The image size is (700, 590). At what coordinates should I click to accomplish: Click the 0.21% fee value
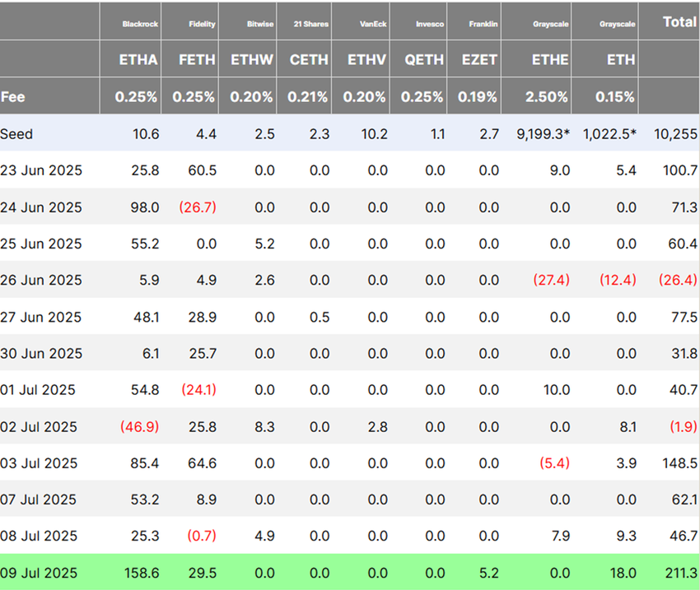click(x=307, y=97)
